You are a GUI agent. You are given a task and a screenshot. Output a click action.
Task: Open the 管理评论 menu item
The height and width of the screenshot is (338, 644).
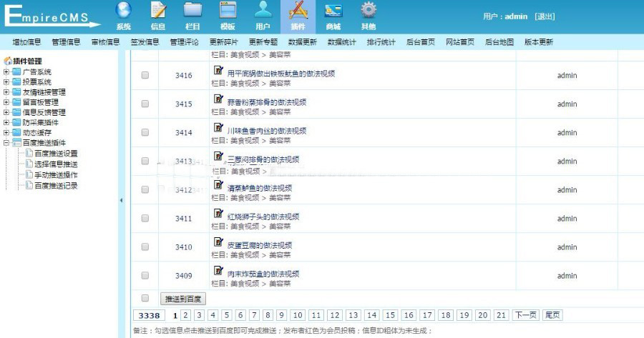(x=184, y=42)
